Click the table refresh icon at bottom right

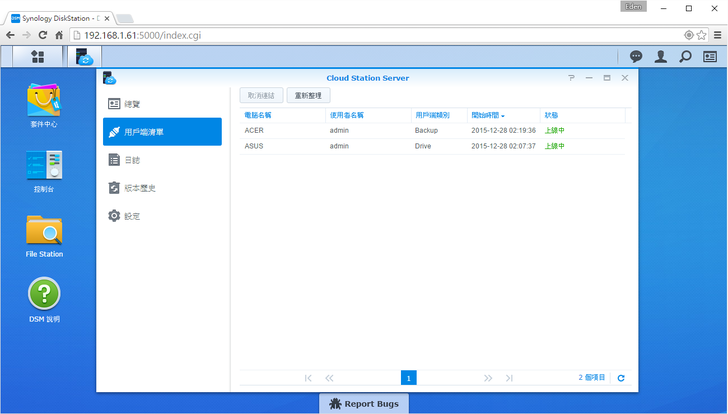pos(621,378)
